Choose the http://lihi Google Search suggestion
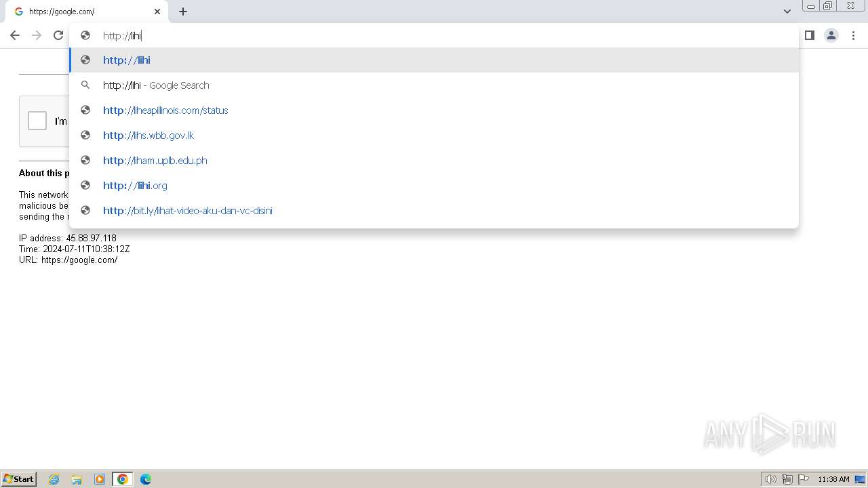 click(434, 85)
